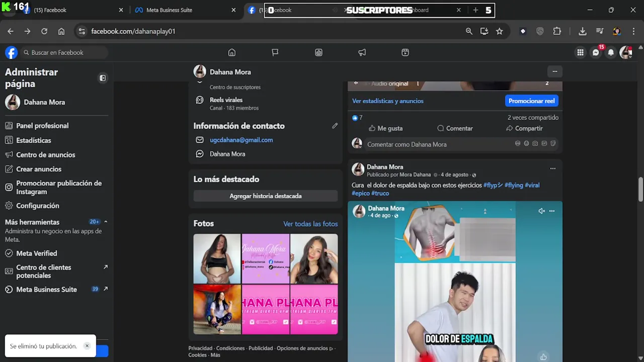This screenshot has height=362, width=644.
Task: Open Chrome downloads icon
Action: (x=582, y=31)
